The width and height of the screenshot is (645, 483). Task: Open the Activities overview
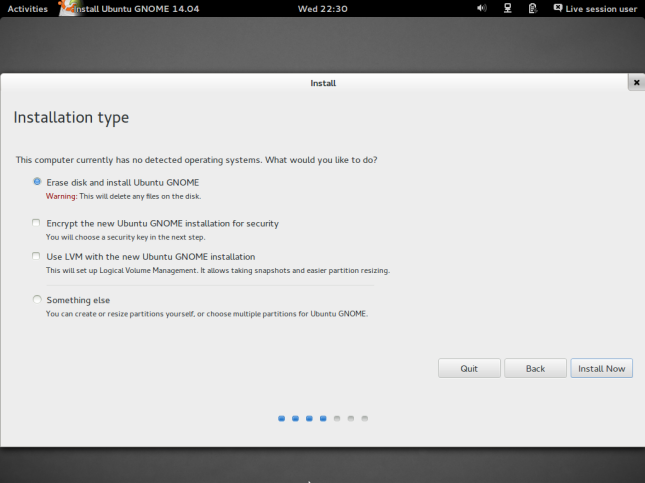(27, 8)
